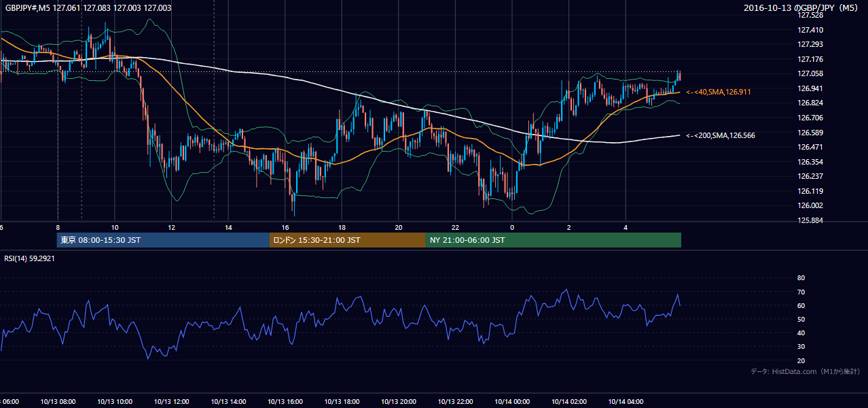Image resolution: width=868 pixels, height=408 pixels.
Task: Click hour marker 4 under the price chart
Action: (x=626, y=228)
